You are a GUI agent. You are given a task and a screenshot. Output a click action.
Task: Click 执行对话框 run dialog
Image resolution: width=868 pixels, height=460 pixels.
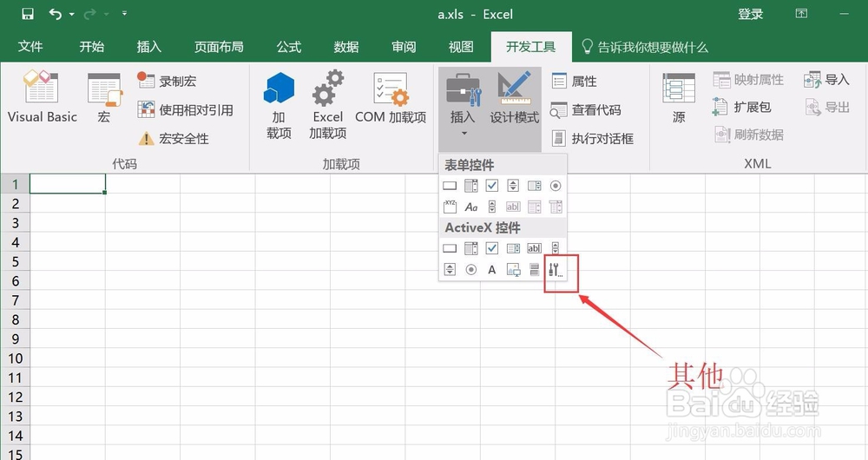point(592,138)
